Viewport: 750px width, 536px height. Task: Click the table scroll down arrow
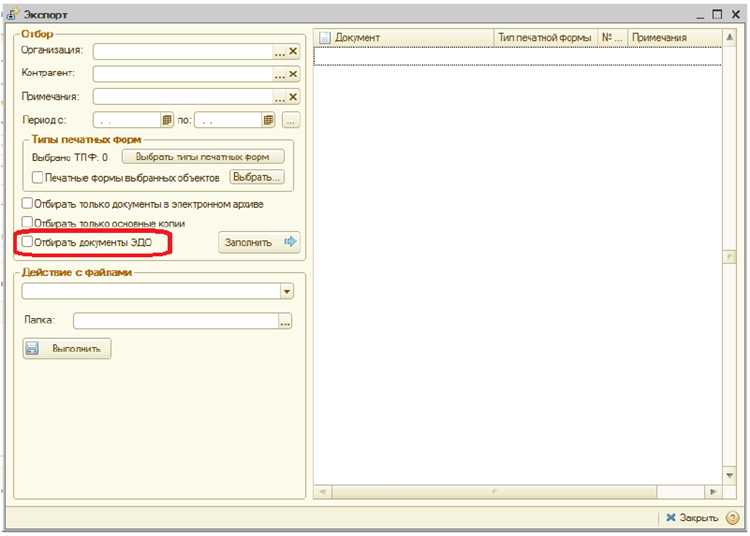pos(729,475)
